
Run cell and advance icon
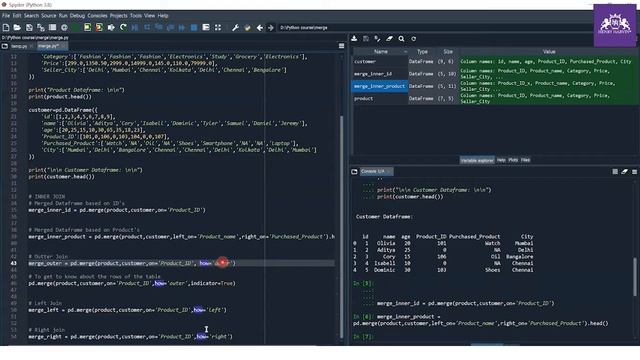(99, 27)
